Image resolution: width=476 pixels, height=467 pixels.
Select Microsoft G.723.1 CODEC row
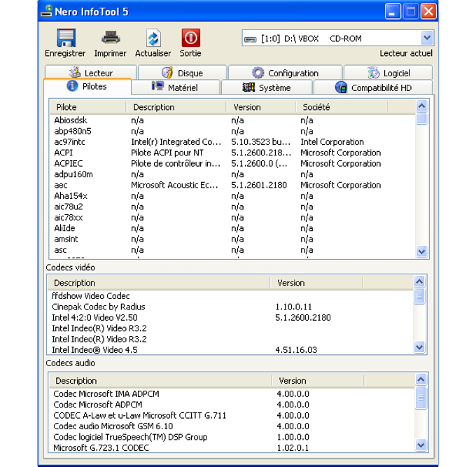[232, 447]
